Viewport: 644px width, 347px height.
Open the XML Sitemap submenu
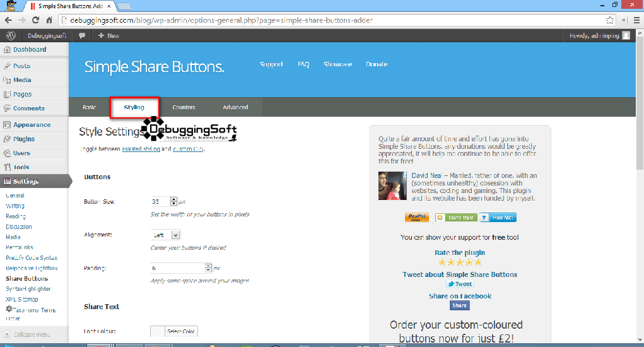click(22, 299)
